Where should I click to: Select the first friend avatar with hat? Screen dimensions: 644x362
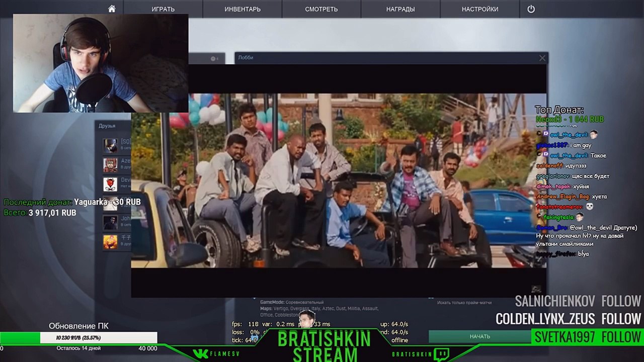click(x=110, y=145)
